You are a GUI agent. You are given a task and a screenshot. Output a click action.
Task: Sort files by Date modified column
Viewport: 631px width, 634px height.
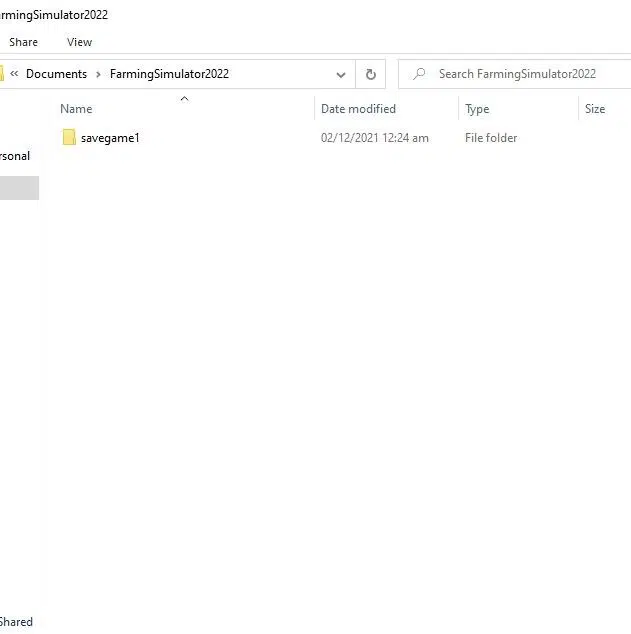tap(386, 109)
